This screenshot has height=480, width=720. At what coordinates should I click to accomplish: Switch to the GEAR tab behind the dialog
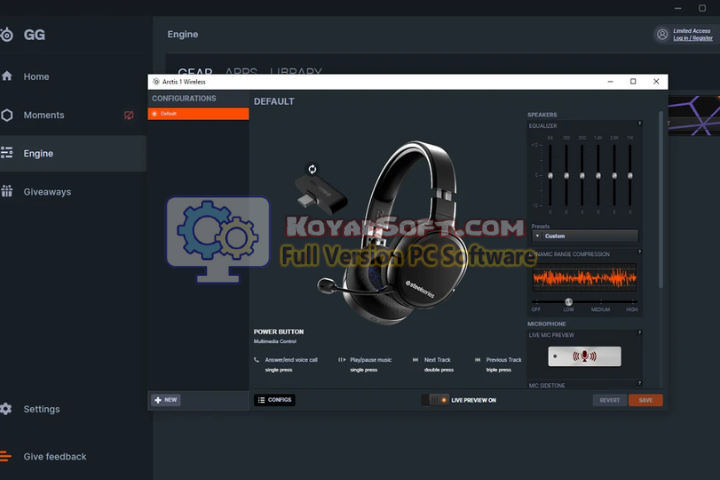click(x=195, y=71)
